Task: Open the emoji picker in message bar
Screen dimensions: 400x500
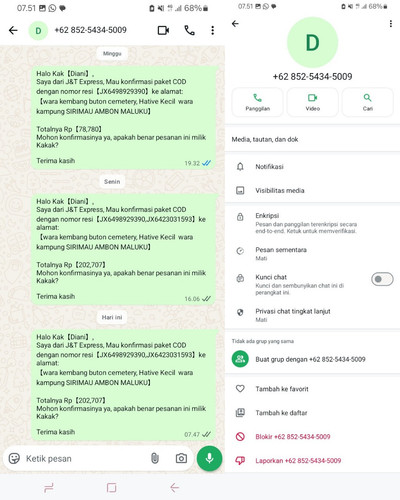Action: [x=14, y=459]
